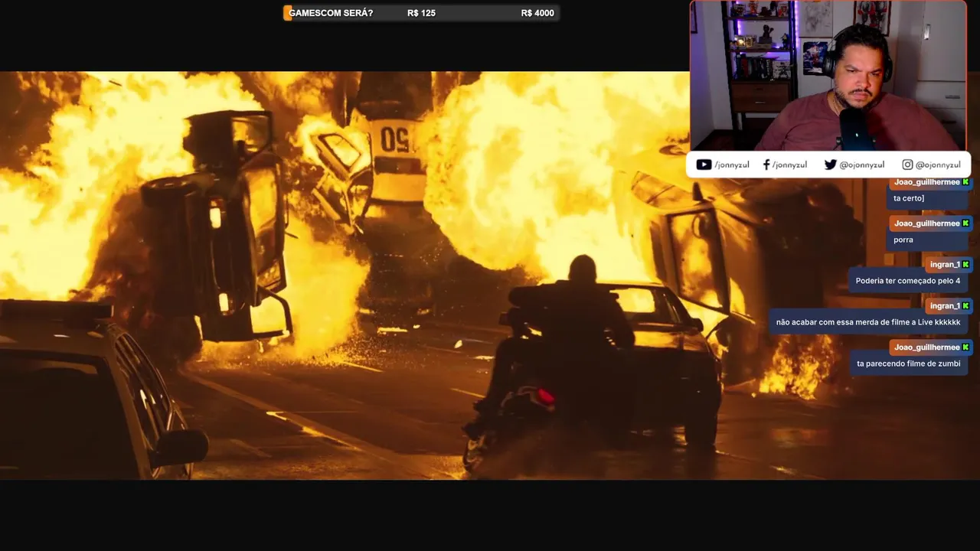The image size is (980, 551).
Task: Select chat message ending 'a Live kkkkkk'
Action: pos(868,322)
